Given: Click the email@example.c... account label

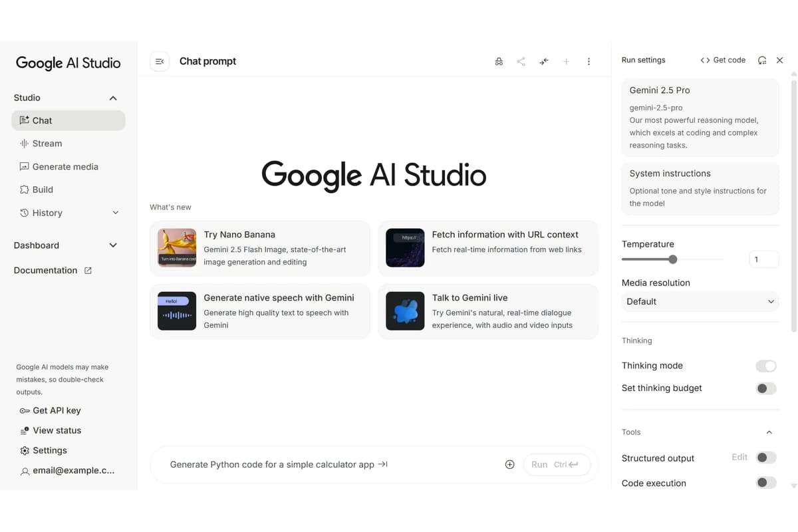Looking at the screenshot, I should pyautogui.click(x=73, y=471).
